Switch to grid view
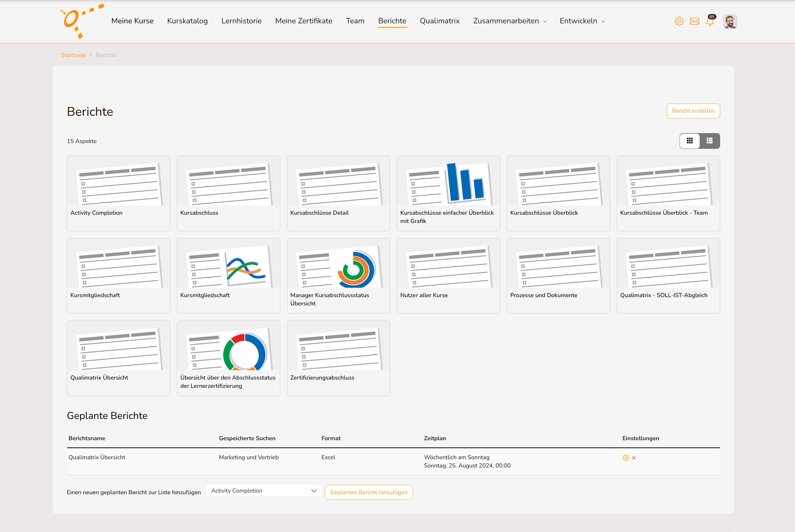 [x=689, y=141]
